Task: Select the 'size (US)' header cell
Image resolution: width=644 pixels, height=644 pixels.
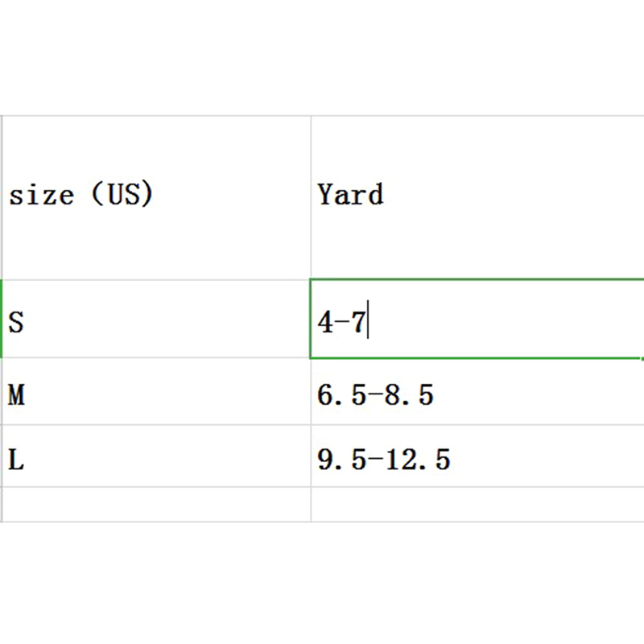Action: 157,197
